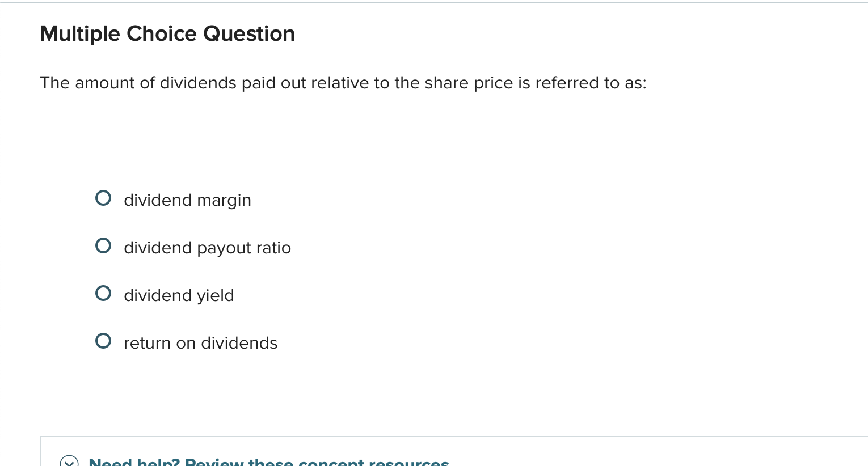Click the radio circle for dividend payout ratio
Image resolution: width=868 pixels, height=466 pixels.
[103, 245]
